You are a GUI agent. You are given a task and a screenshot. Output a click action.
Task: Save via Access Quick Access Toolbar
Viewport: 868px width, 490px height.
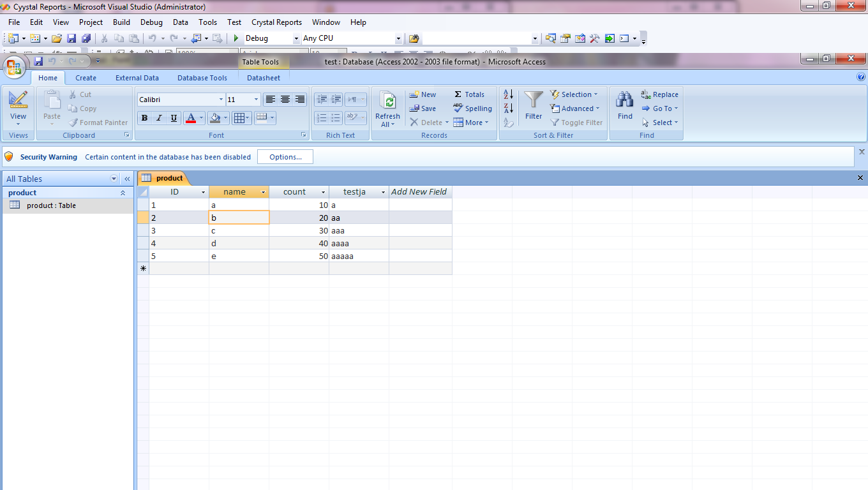(x=38, y=61)
